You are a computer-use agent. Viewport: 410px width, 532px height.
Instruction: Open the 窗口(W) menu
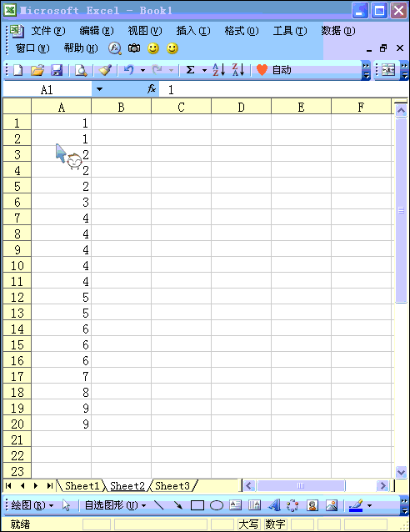pos(32,48)
